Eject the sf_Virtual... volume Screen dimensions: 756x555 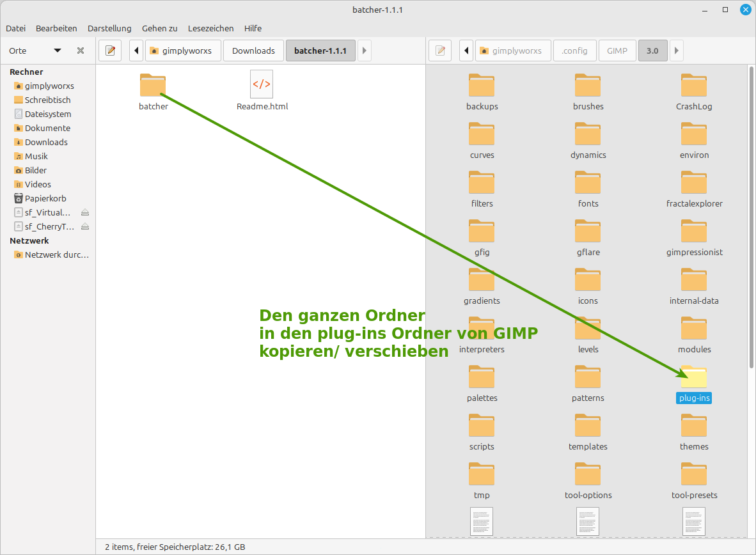tap(85, 213)
